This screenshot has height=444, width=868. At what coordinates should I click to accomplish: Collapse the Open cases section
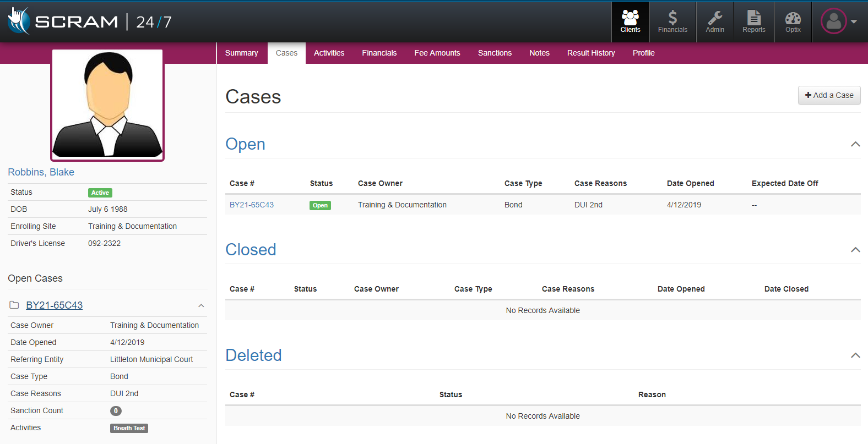coord(855,144)
